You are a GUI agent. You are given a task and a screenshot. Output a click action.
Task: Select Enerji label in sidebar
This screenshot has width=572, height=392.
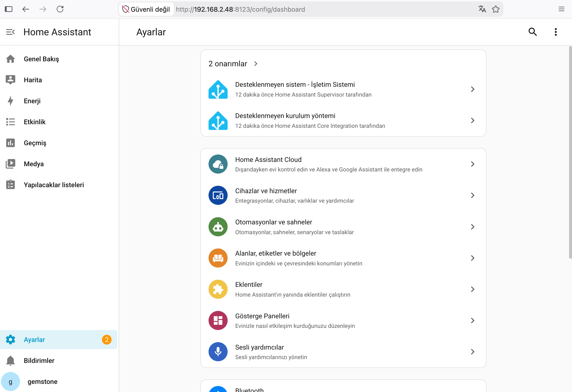point(32,101)
